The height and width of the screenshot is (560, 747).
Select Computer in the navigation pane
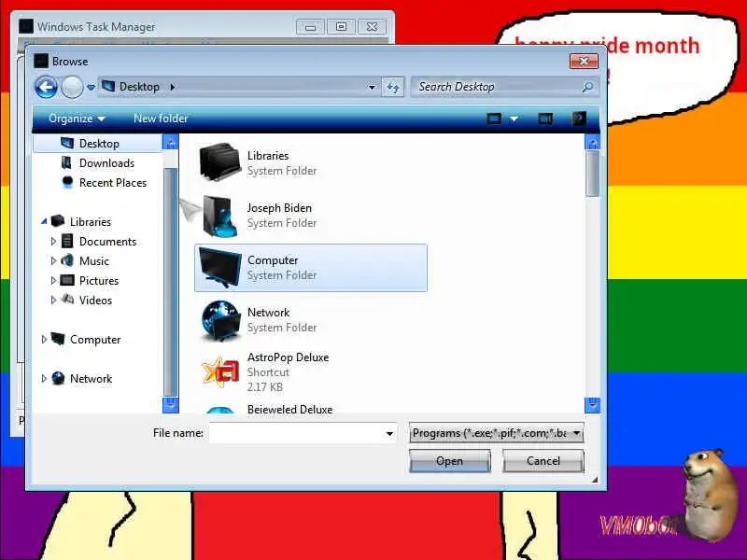(x=95, y=340)
